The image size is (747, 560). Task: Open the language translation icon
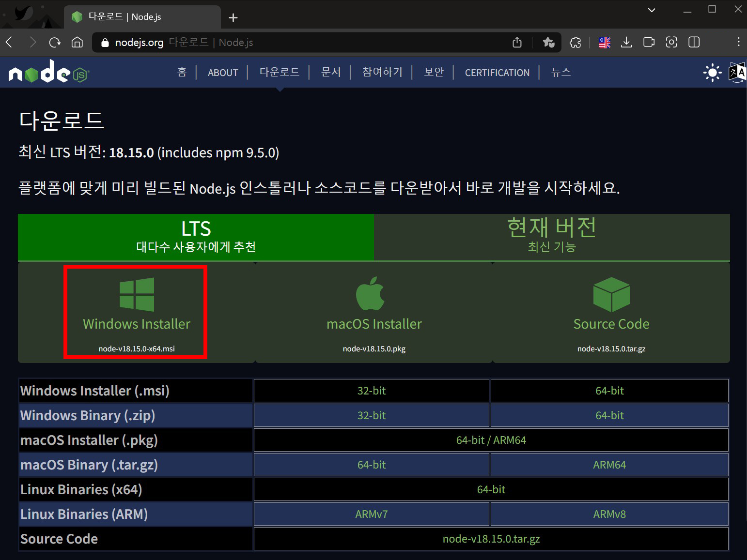(x=737, y=73)
